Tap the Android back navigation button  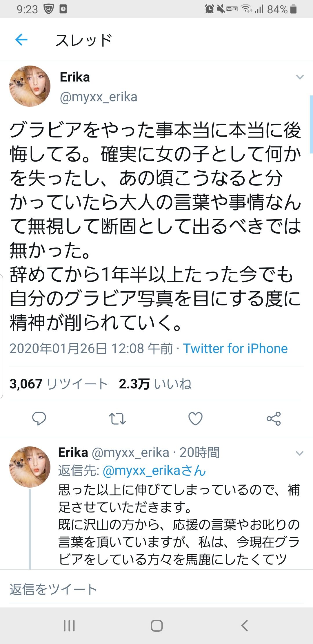(x=244, y=626)
